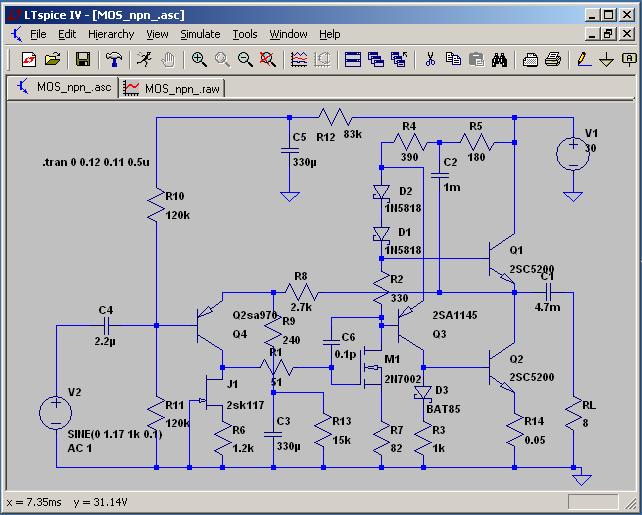
Task: Click the Pick Visible Traces icon
Action: click(x=299, y=60)
